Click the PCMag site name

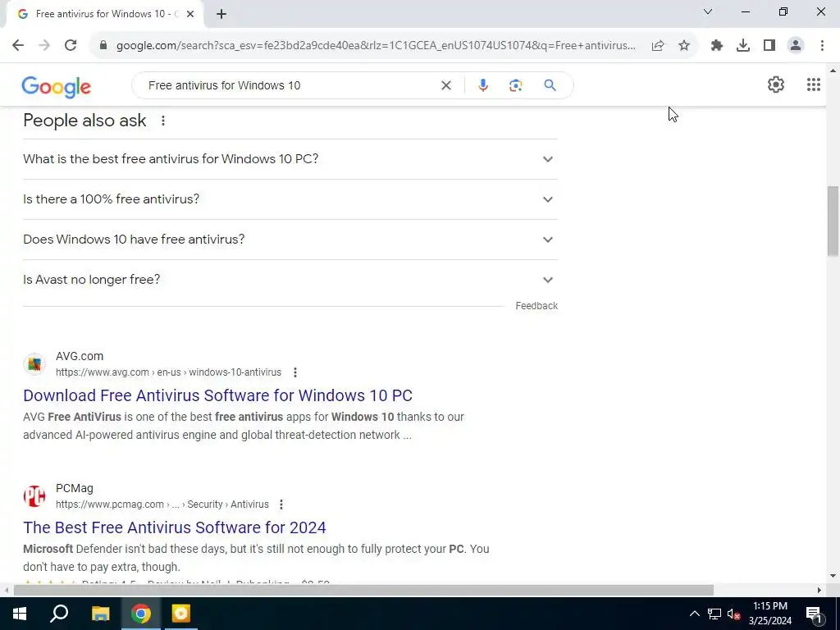click(75, 489)
